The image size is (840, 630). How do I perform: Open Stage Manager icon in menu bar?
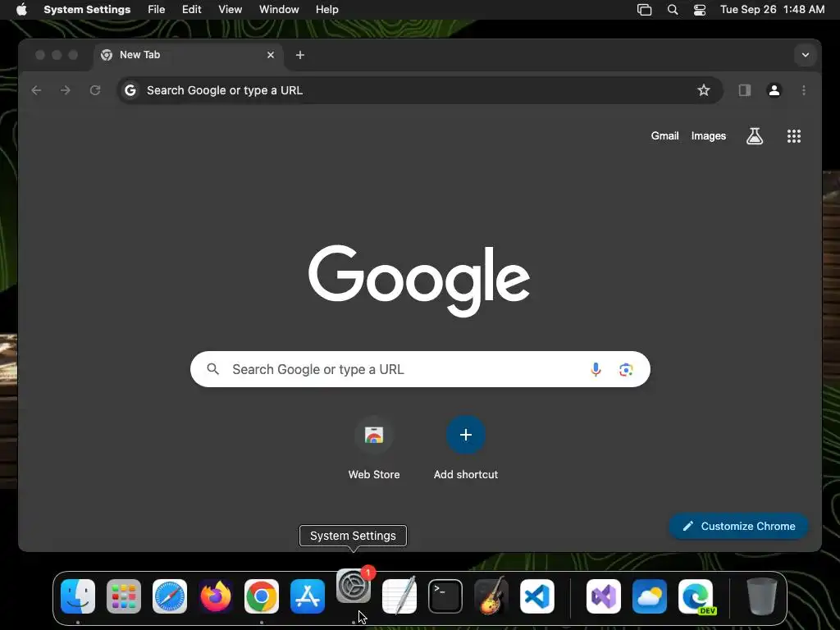(x=644, y=10)
